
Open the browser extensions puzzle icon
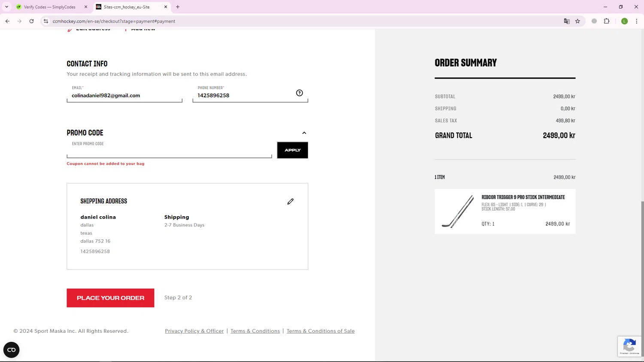[607, 21]
